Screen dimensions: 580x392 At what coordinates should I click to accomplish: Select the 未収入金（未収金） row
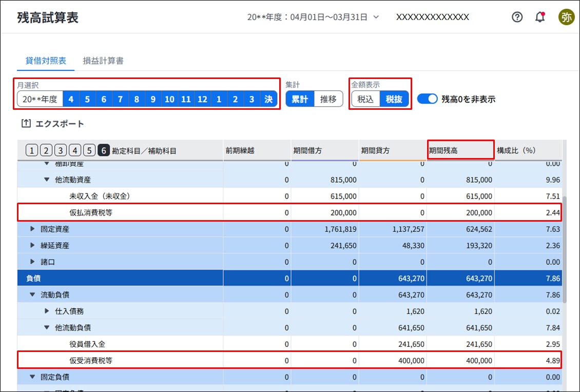pyautogui.click(x=289, y=196)
